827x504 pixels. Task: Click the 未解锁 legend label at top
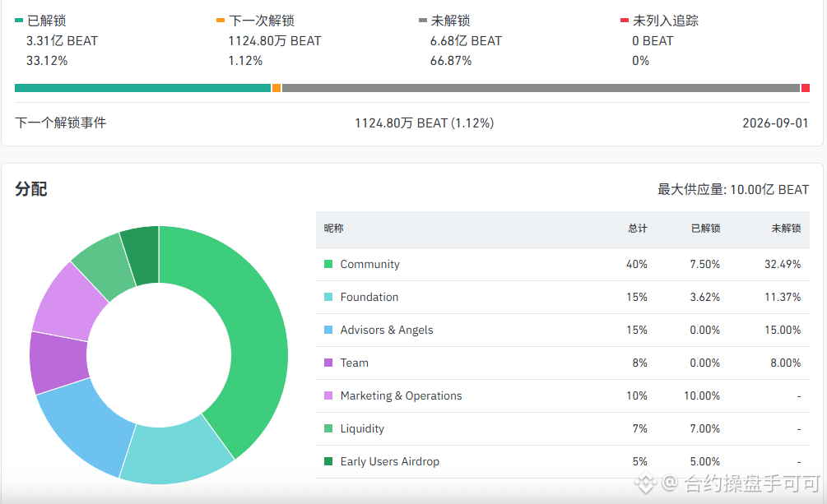450,21
